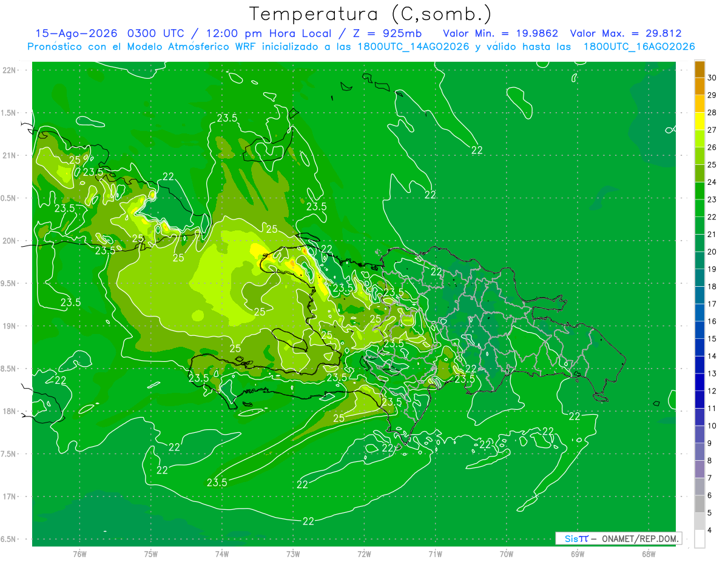Select the white swatch below label 4
Viewport: 728px width, 562px height.
point(699,539)
